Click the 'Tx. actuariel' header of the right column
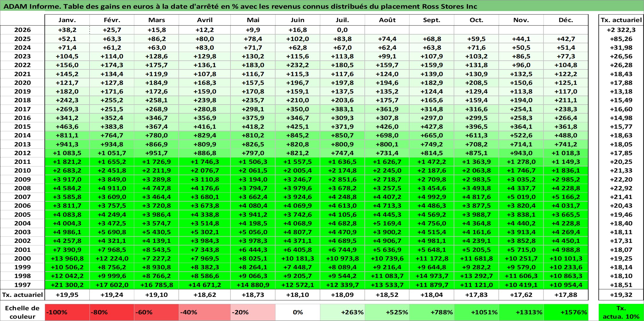The width and height of the screenshot is (644, 321). (621, 20)
